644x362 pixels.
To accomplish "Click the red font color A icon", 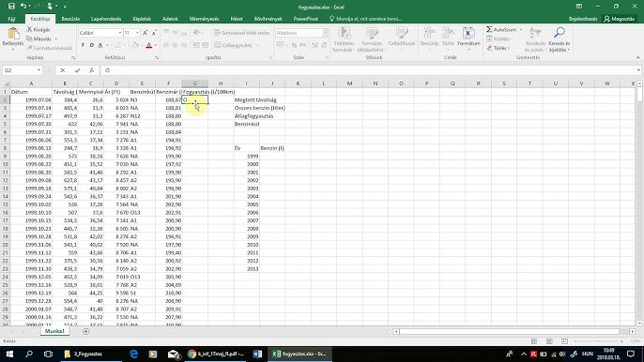I will [x=148, y=45].
